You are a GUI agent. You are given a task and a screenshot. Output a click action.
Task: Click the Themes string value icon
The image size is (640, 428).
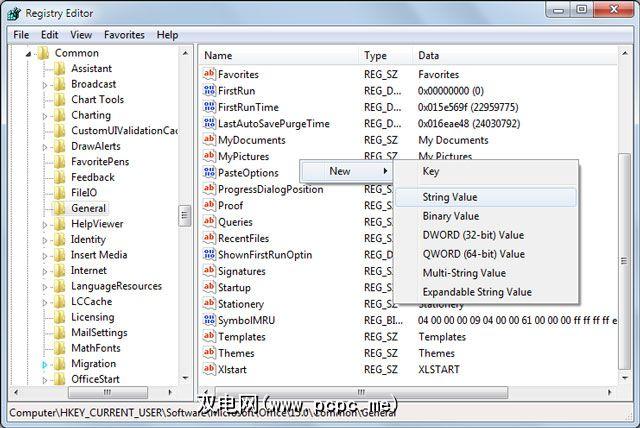(x=209, y=353)
